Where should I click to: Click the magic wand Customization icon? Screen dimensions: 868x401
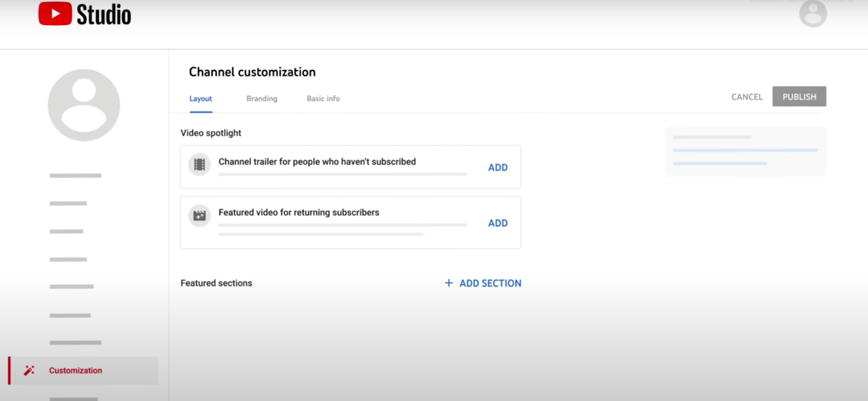[29, 370]
